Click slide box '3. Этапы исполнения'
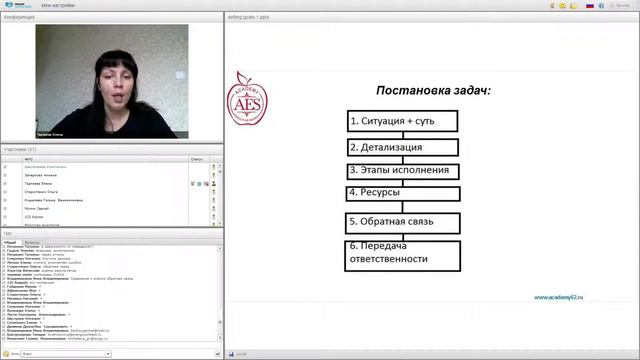 coord(403,171)
